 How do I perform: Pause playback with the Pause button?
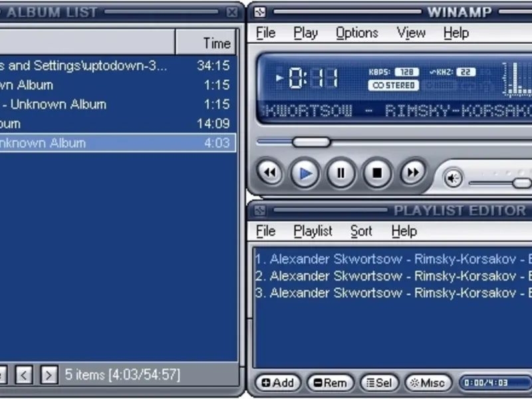click(341, 174)
